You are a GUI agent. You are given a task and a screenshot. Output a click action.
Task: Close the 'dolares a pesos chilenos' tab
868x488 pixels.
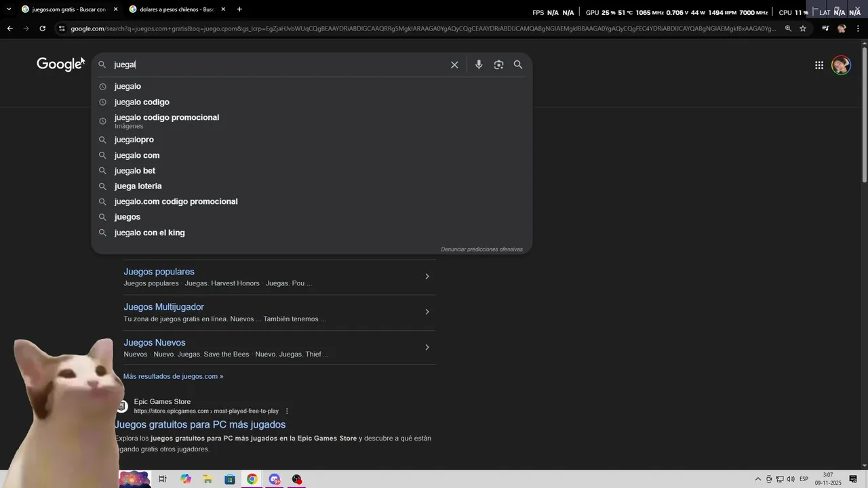click(x=223, y=9)
